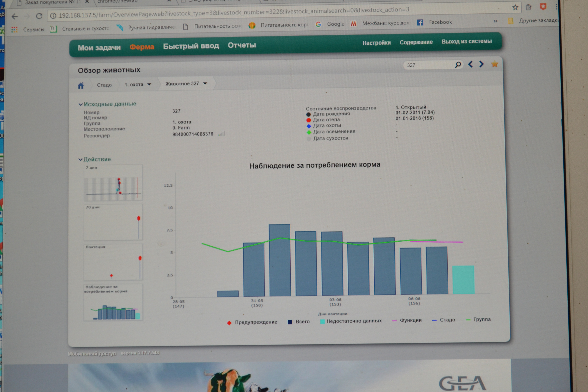Open the Мои задачи menu
The height and width of the screenshot is (392, 588).
tap(99, 47)
